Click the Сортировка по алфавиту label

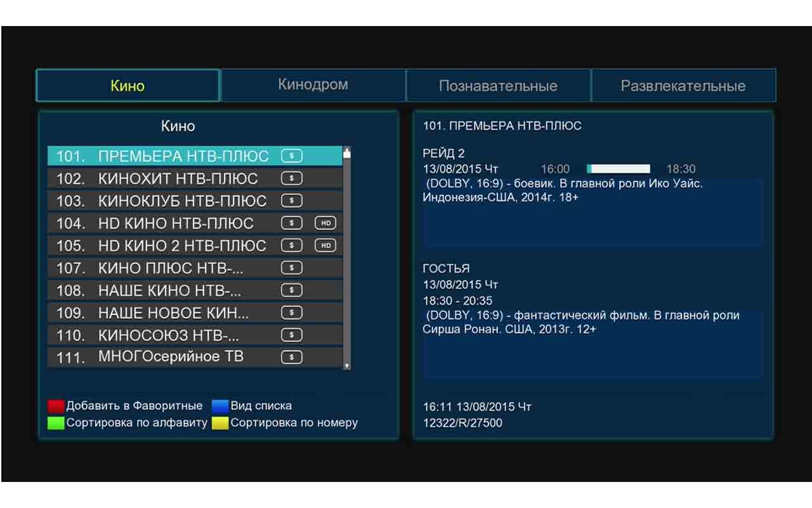point(137,423)
